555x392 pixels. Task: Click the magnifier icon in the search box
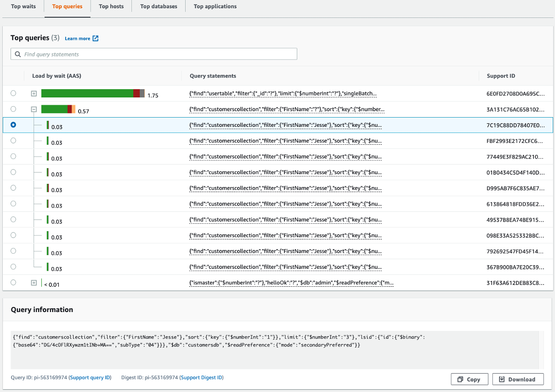click(x=17, y=54)
